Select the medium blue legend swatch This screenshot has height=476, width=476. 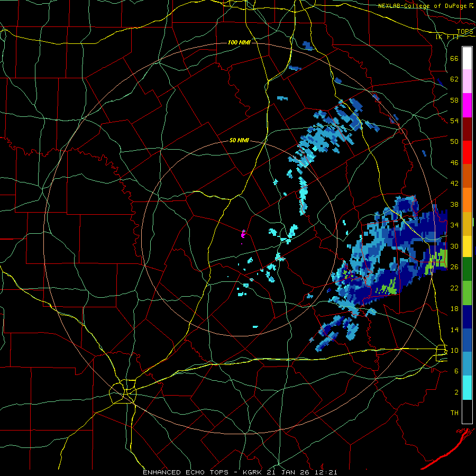tap(467, 340)
